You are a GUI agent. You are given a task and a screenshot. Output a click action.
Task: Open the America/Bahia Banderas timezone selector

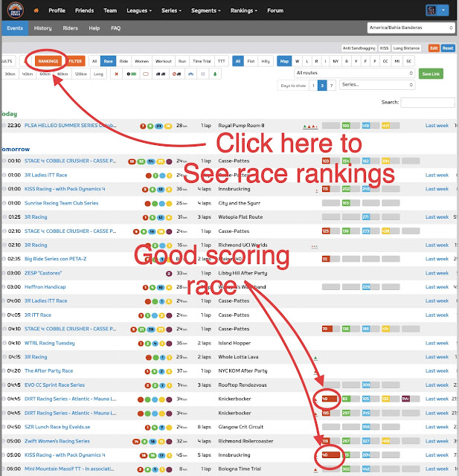[x=411, y=28]
